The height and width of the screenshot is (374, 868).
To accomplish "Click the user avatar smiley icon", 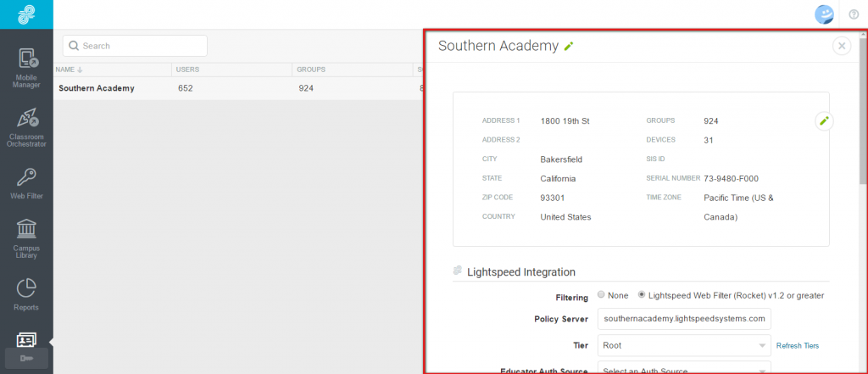I will 824,14.
